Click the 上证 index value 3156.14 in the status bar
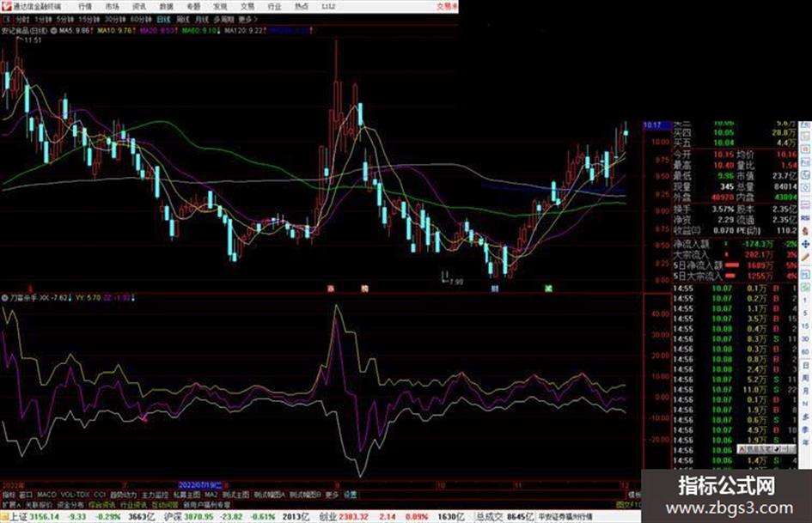 [45, 517]
